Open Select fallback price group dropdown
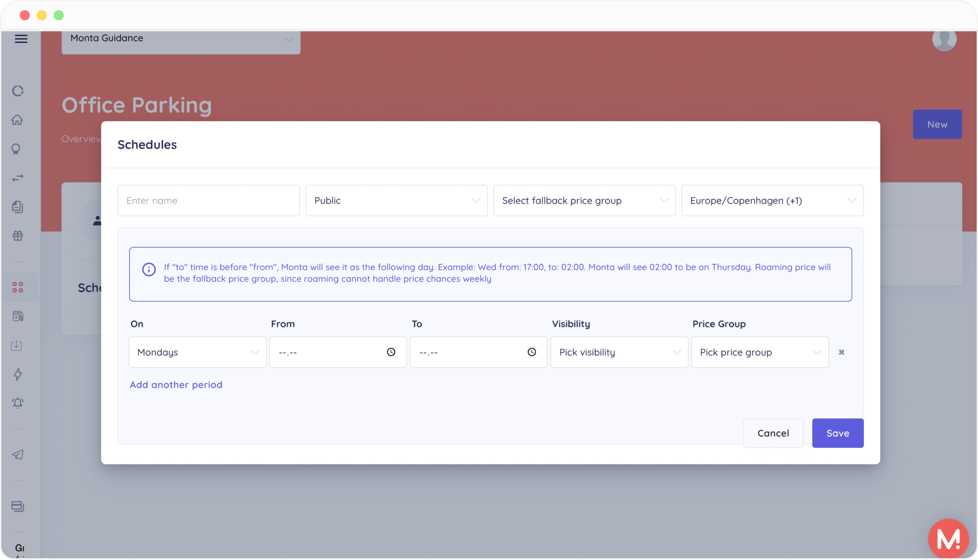Image resolution: width=978 pixels, height=560 pixels. [585, 201]
